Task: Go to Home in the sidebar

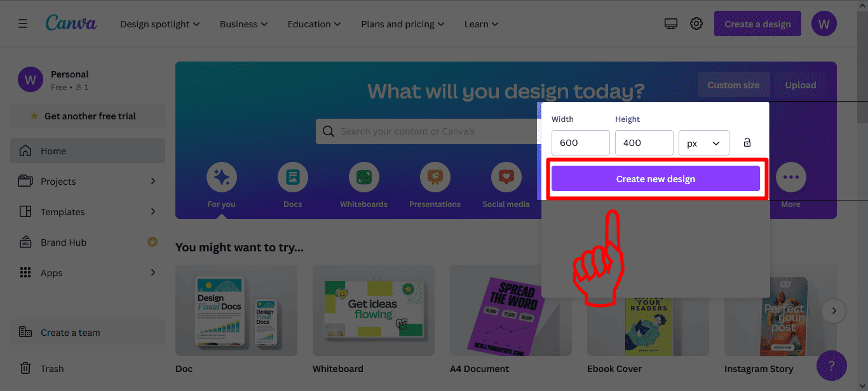Action: [x=88, y=150]
